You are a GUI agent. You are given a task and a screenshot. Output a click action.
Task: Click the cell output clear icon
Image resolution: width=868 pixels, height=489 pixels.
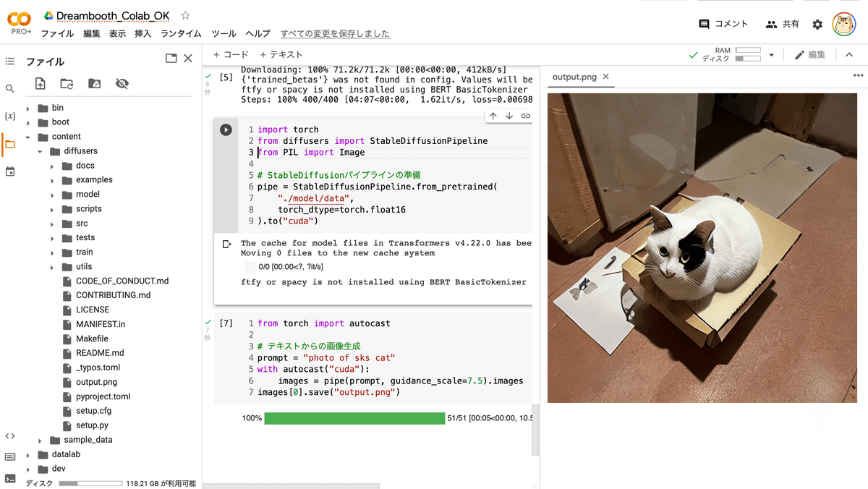[x=226, y=244]
